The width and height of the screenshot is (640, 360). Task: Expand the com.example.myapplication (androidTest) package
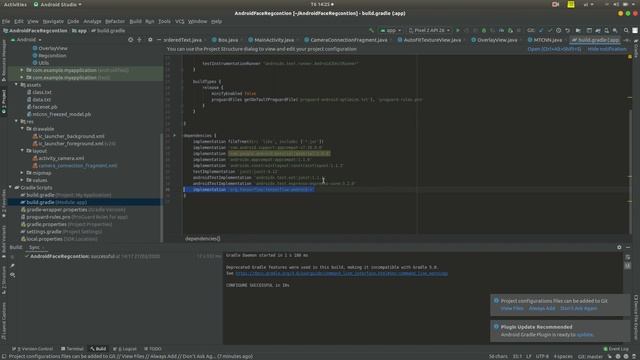click(x=22, y=70)
